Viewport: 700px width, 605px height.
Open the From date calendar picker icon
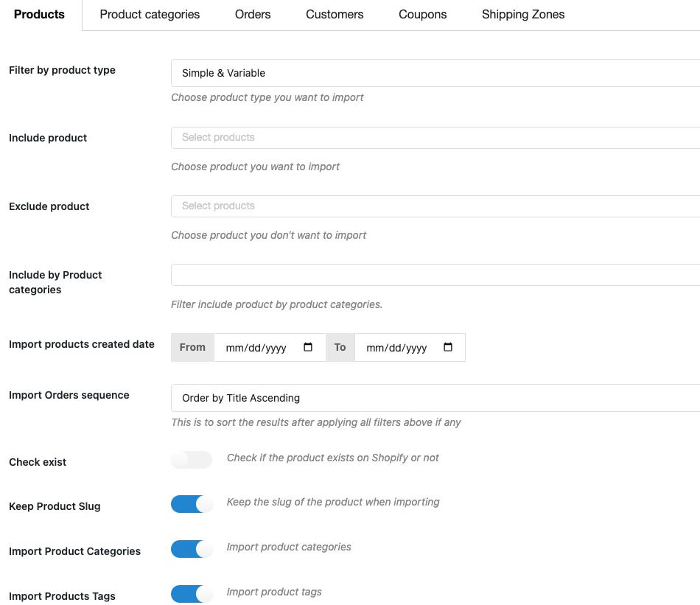coord(307,347)
